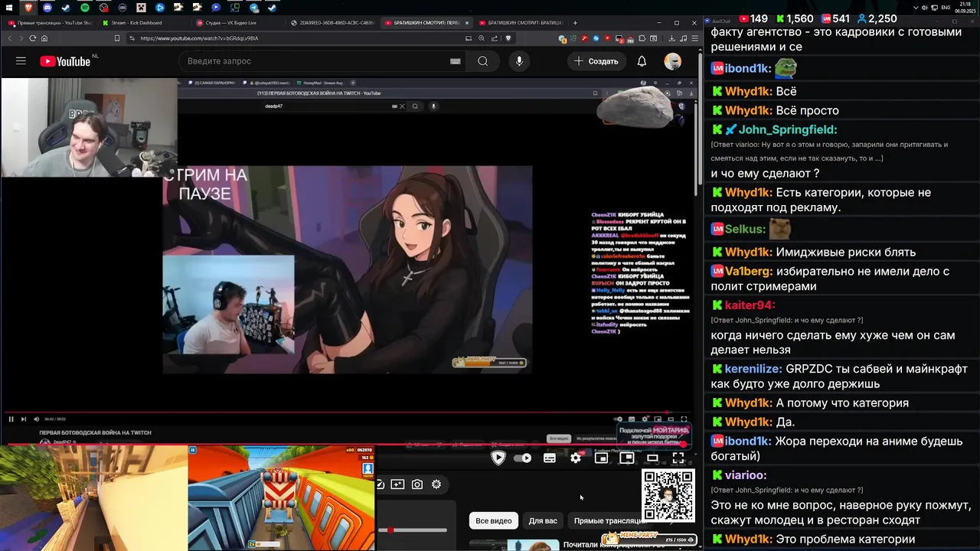This screenshot has height=551, width=980.
Task: Toggle the outer player autoplay switch
Action: tap(523, 458)
